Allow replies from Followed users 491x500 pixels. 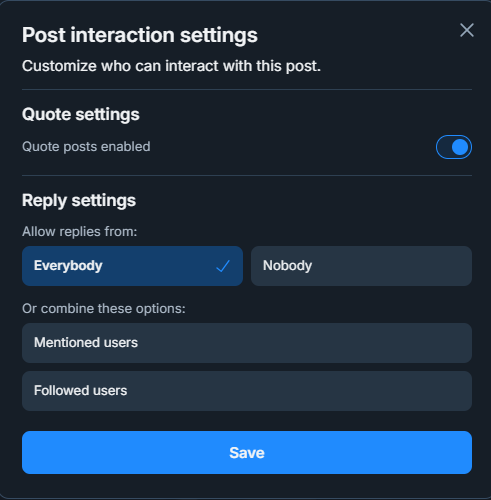[247, 391]
